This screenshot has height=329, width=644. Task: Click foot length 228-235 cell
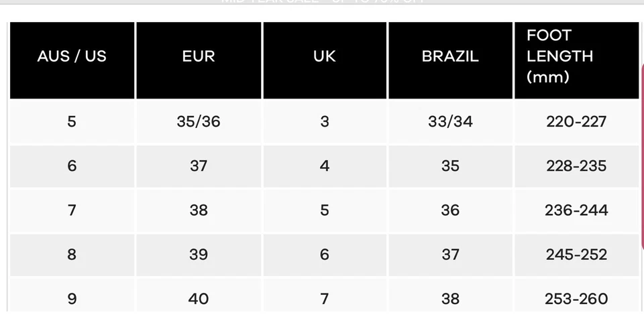coord(576,166)
